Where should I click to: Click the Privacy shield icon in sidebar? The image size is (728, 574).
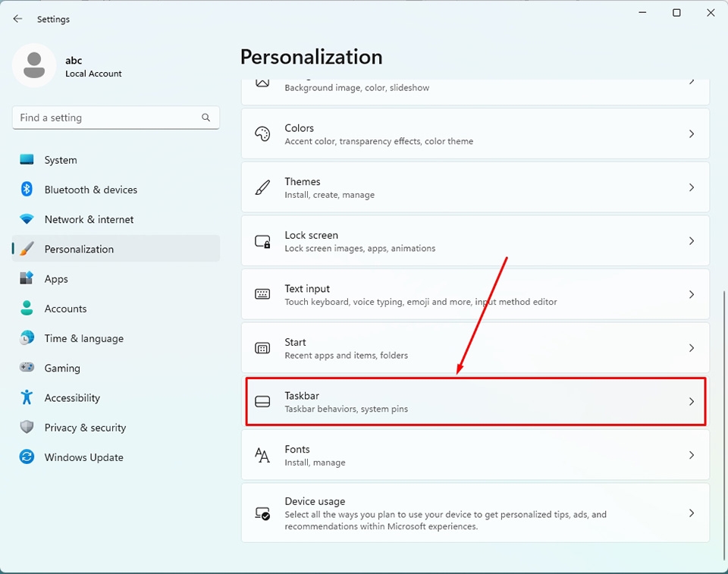[x=27, y=427]
